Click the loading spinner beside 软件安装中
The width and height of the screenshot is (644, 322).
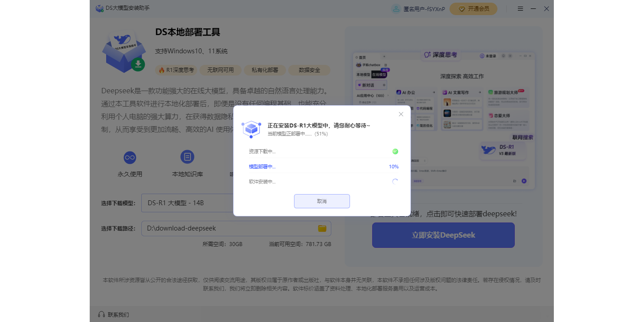[395, 182]
